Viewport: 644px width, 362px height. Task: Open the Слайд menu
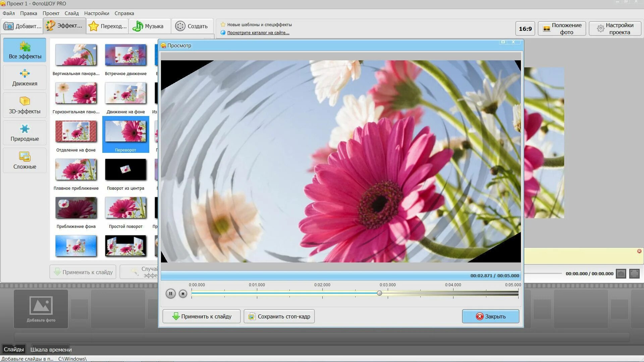(x=71, y=13)
